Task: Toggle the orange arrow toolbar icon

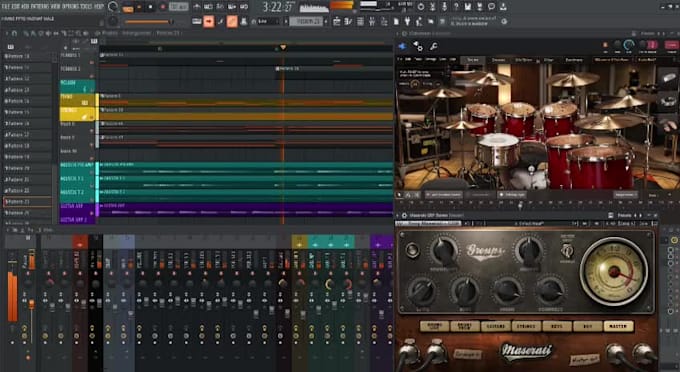Action: point(209,21)
